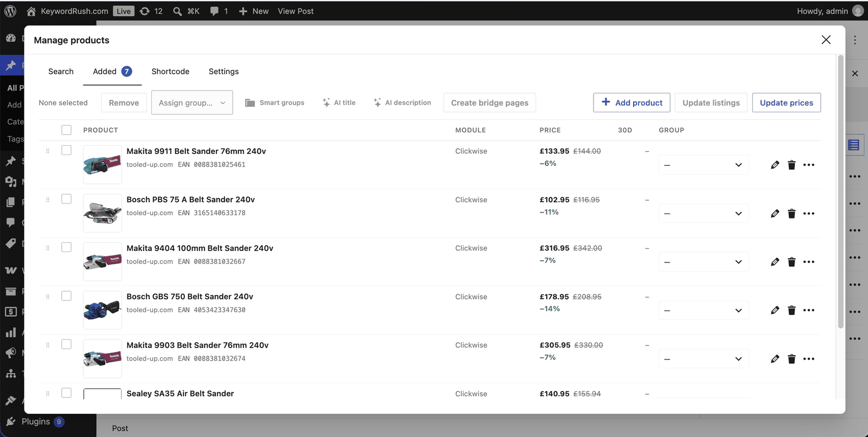The image size is (868, 437).
Task: Expand group dropdown for Makita 9911 row
Action: 704,165
